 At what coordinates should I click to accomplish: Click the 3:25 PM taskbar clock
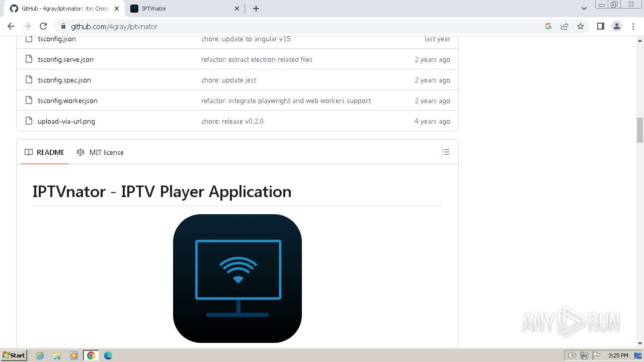[618, 355]
